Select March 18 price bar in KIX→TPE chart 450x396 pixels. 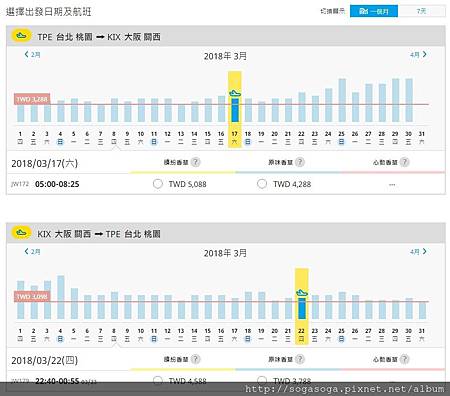[248, 306]
